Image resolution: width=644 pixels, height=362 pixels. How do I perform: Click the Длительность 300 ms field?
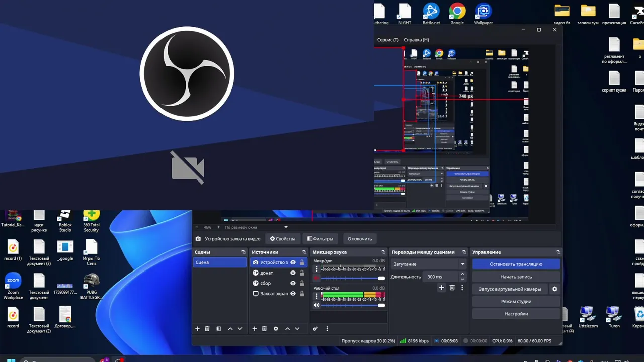[441, 277]
